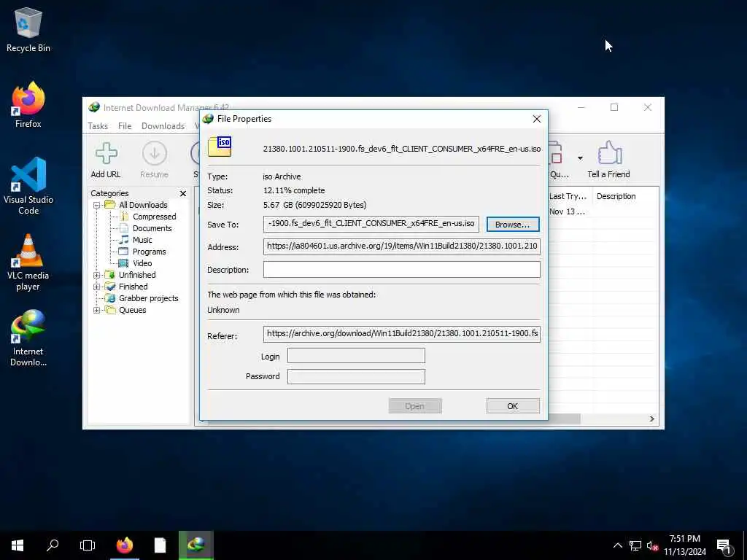Click the blank document taskbar icon

pos(160,545)
